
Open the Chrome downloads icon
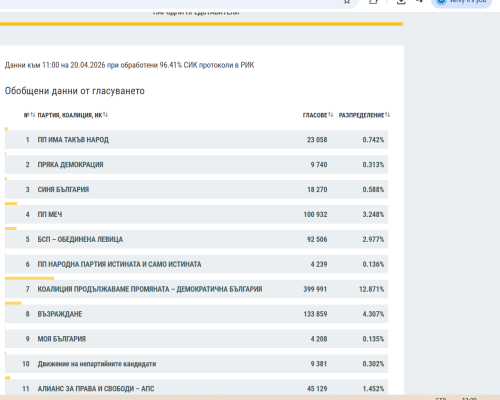pyautogui.click(x=401, y=1)
